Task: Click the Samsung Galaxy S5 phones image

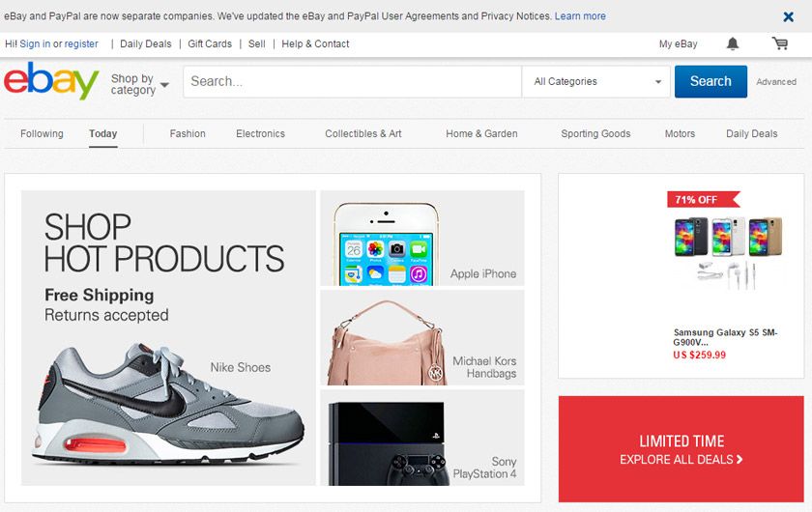Action: tap(728, 251)
